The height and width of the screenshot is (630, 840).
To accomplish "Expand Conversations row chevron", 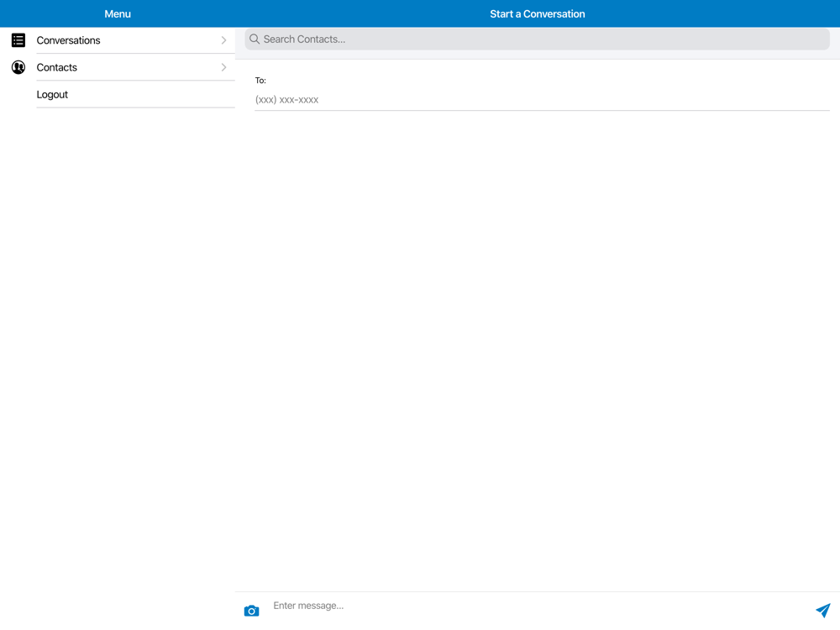I will [x=224, y=40].
